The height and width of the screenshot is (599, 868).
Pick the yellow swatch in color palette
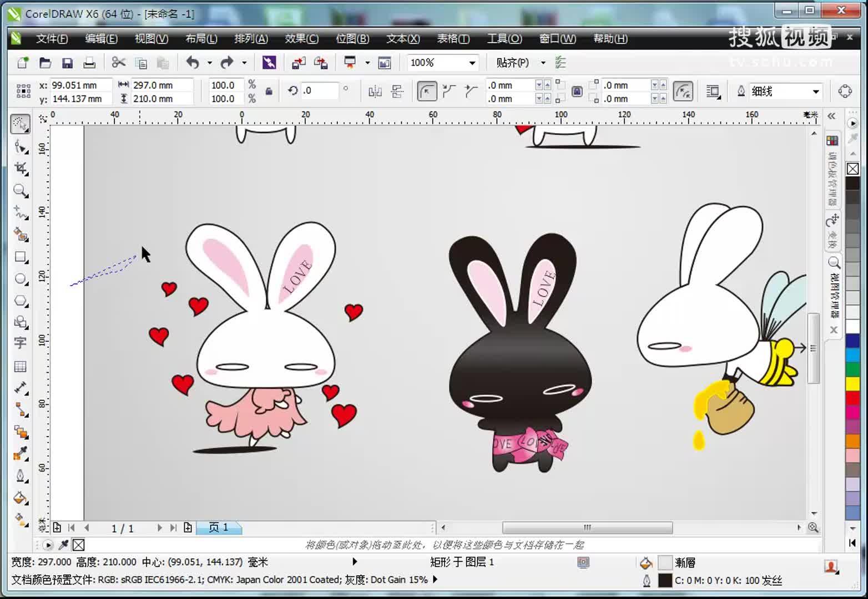pyautogui.click(x=852, y=383)
